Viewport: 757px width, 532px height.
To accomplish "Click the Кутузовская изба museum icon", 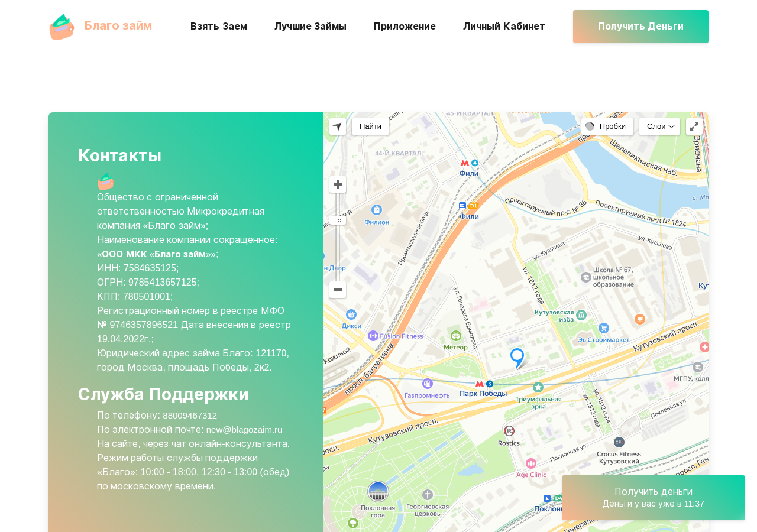I will point(581,315).
